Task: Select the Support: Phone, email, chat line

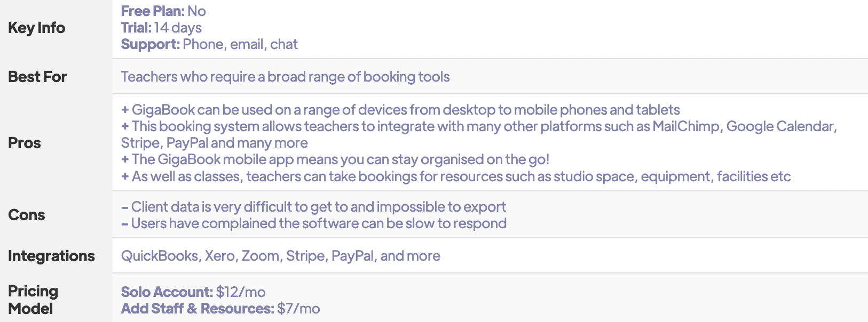Action: 209,44
